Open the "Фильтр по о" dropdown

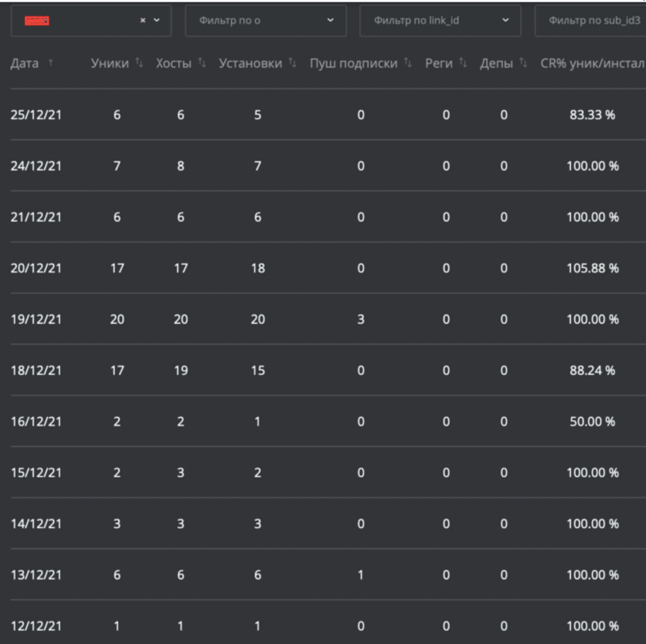click(265, 21)
